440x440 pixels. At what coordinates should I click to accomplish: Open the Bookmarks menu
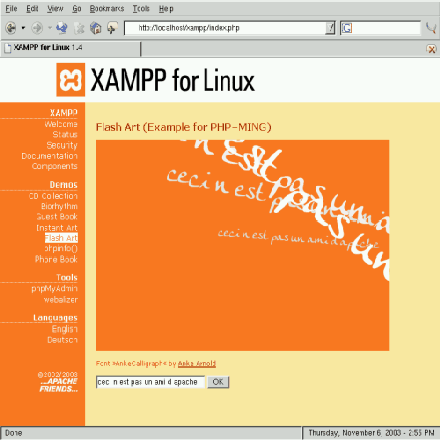click(x=107, y=9)
